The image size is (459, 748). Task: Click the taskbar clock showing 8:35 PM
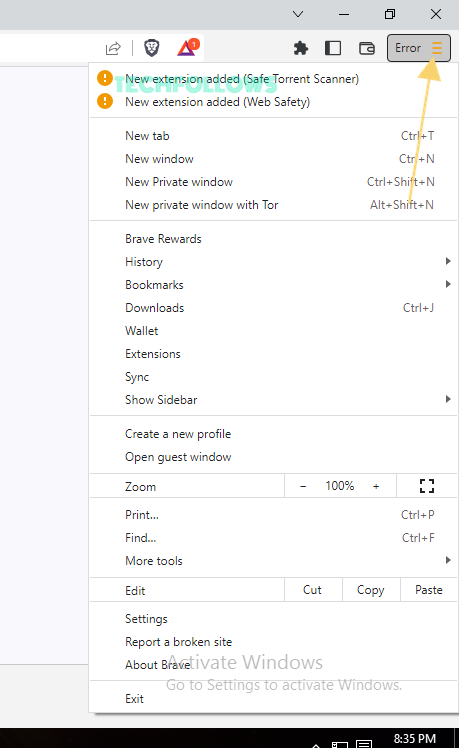(x=415, y=738)
